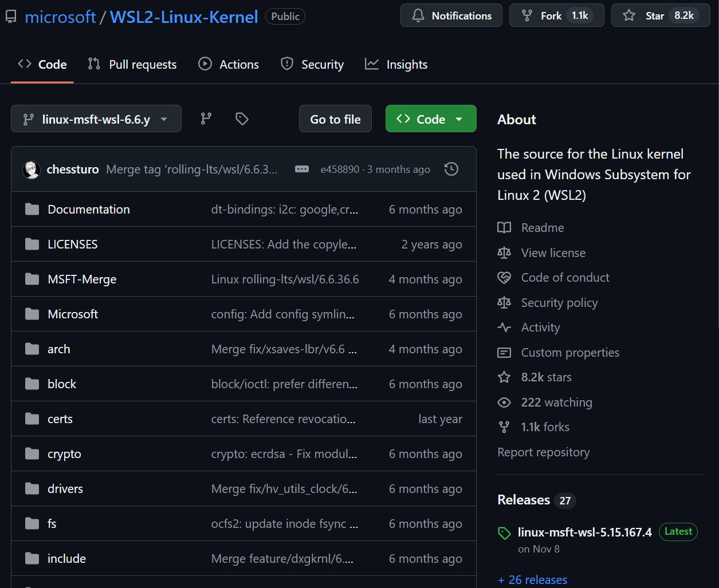This screenshot has height=588, width=719.
Task: View commit history via the clock icon
Action: (451, 169)
